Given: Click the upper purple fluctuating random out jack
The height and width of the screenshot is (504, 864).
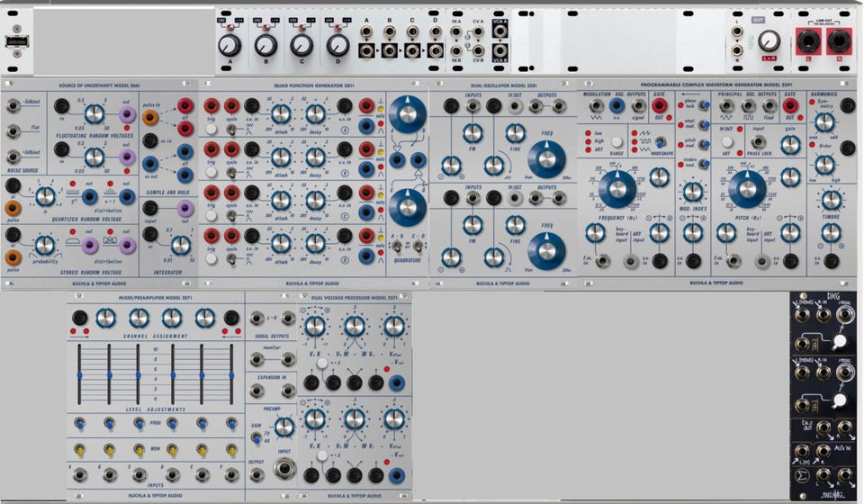Looking at the screenshot, I should 127,114.
